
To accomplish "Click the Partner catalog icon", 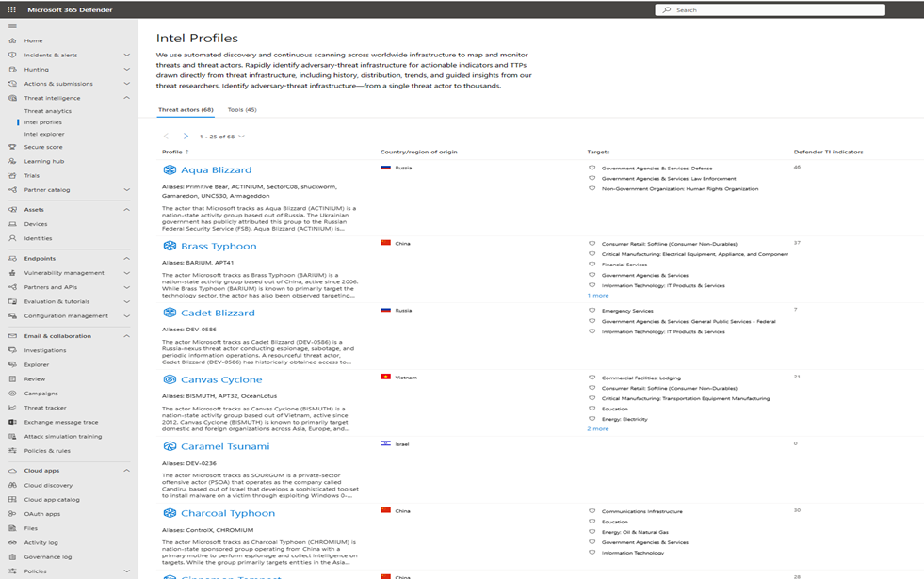I will click(x=12, y=190).
